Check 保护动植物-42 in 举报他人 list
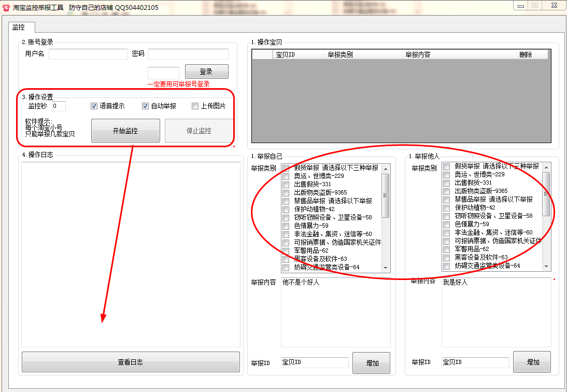Screen dimensions: 567x392 pyautogui.click(x=447, y=208)
